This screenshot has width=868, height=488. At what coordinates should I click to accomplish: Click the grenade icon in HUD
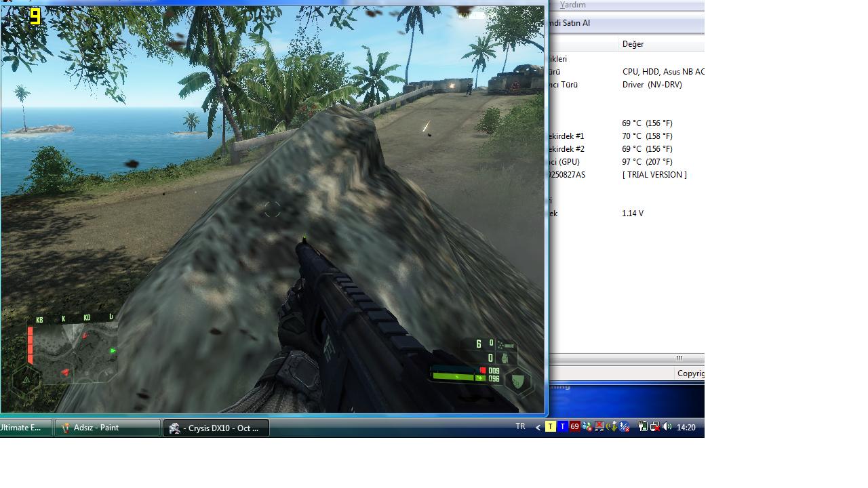pyautogui.click(x=505, y=359)
